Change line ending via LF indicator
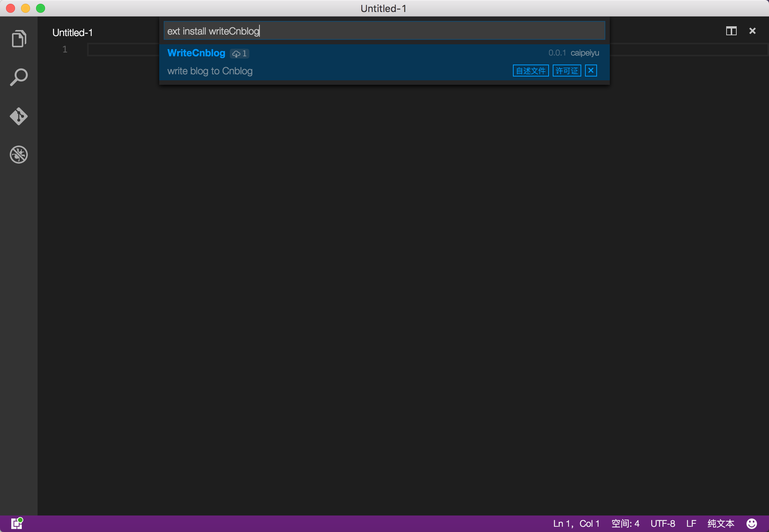This screenshot has width=769, height=532. coord(691,523)
